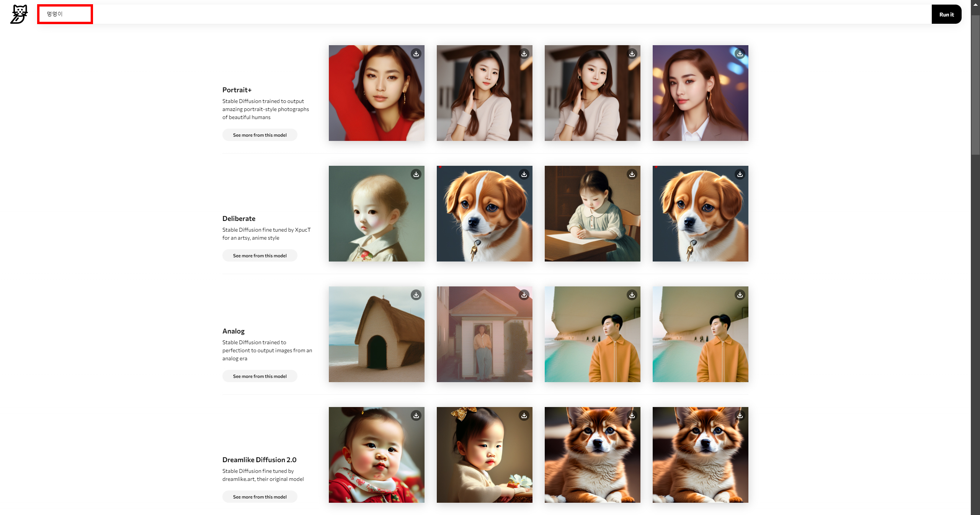
Task: Download Dreamlike girl with gold bow image
Action: point(524,415)
